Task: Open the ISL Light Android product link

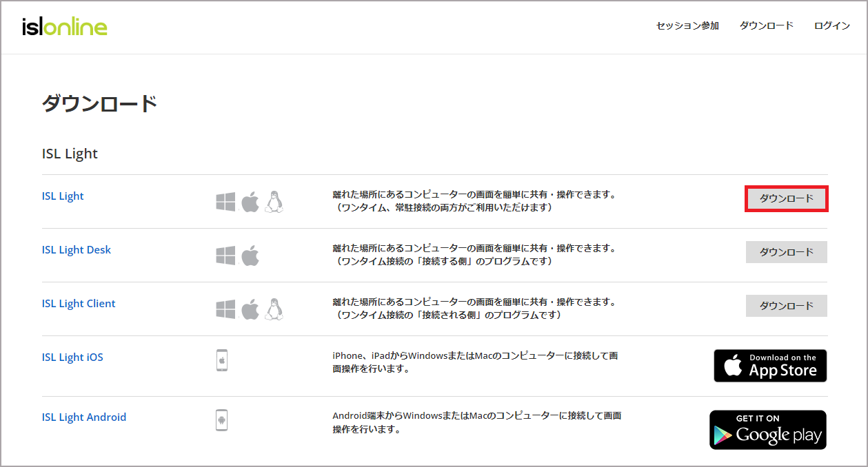Action: coord(84,417)
